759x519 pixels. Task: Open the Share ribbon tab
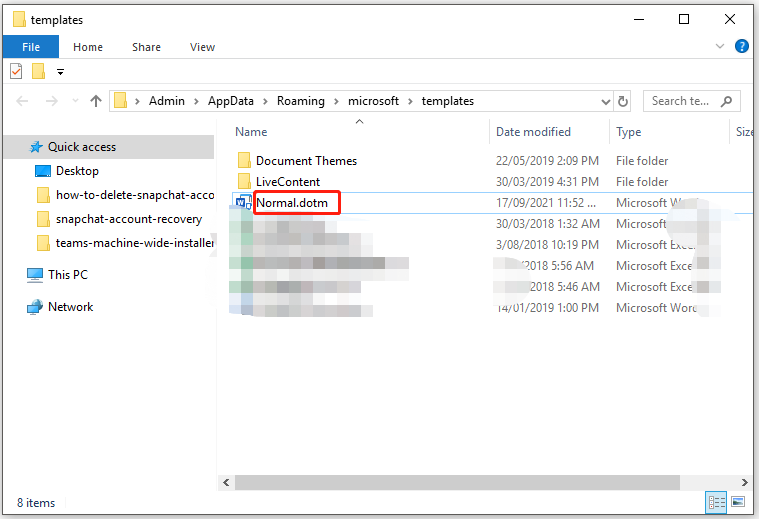click(146, 47)
